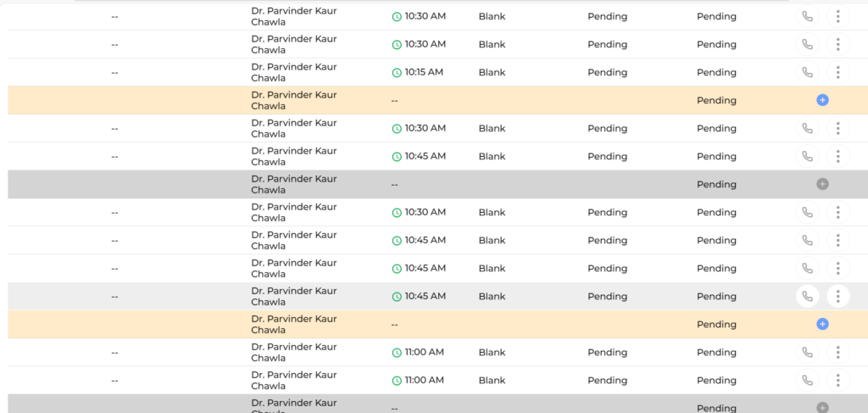Open the three-dot menu in the topmost 10:30 AM row
Screen dimensions: 868x413
pos(838,16)
